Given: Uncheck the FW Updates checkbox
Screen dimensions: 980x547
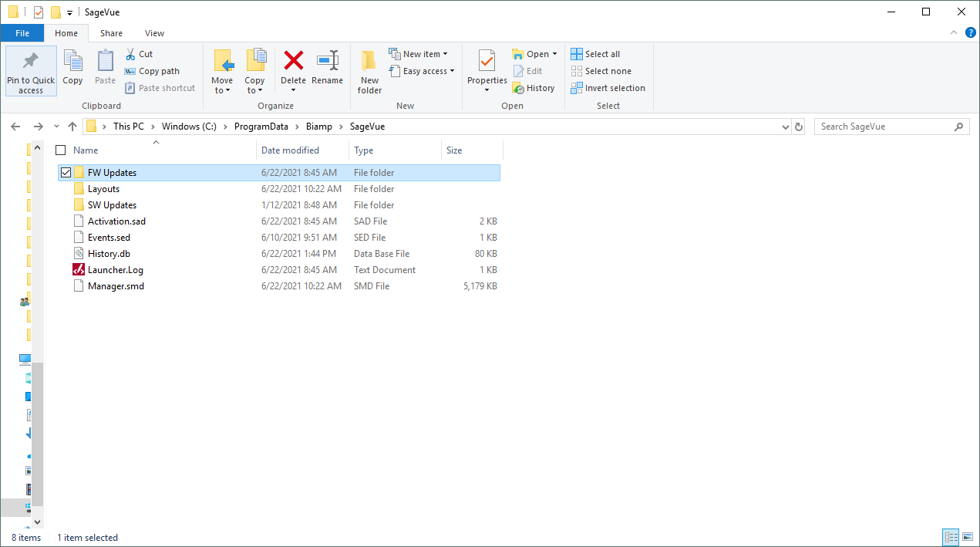Looking at the screenshot, I should pos(66,173).
